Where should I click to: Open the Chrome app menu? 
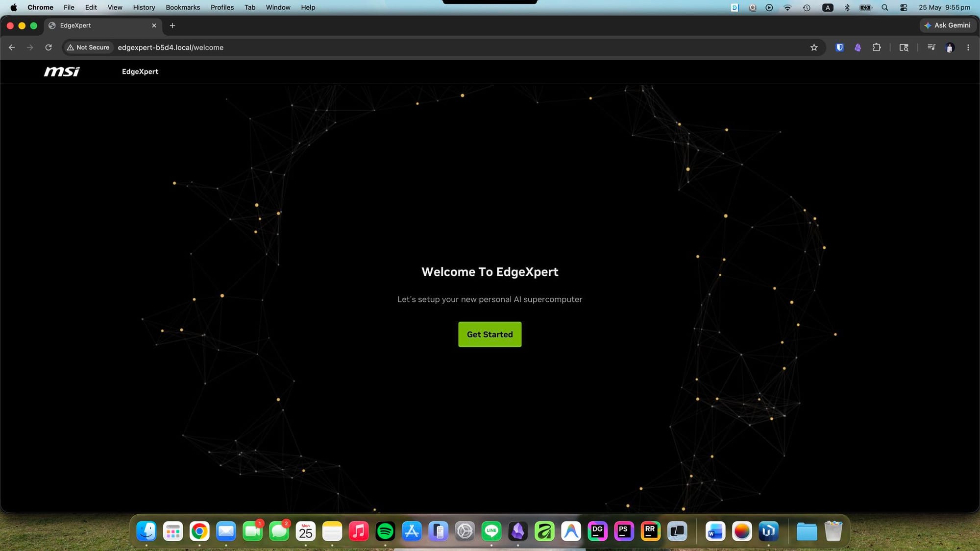coord(40,7)
